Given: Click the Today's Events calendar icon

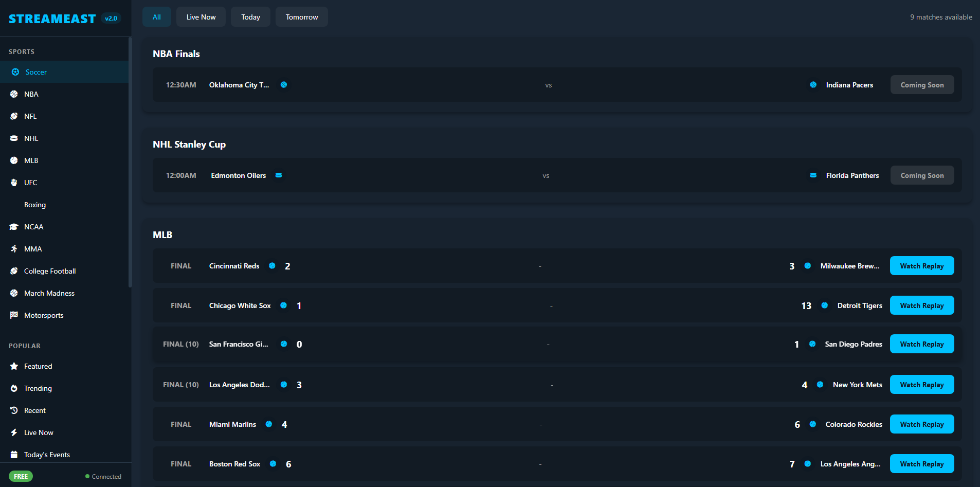Looking at the screenshot, I should [x=14, y=455].
